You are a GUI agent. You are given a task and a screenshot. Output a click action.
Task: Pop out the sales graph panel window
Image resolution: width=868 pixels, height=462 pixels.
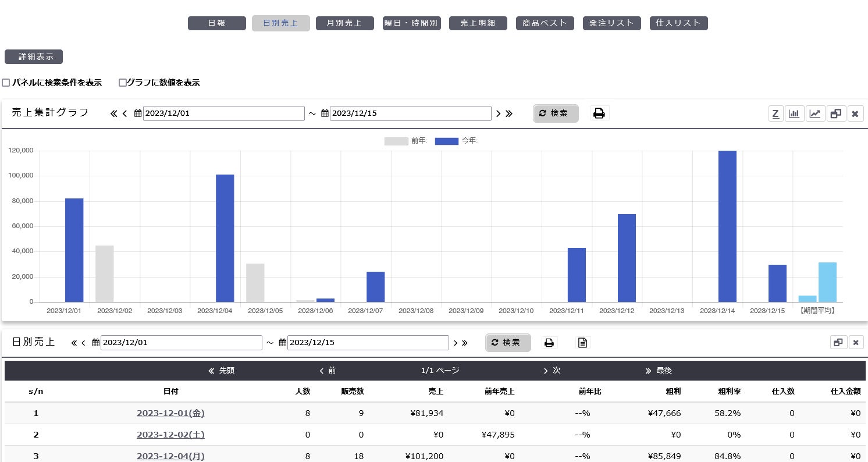point(835,113)
